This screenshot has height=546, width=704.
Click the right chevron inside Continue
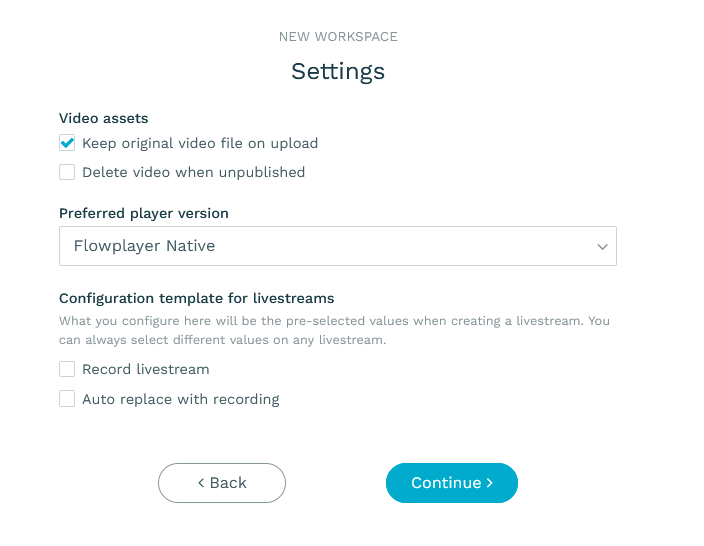coord(490,483)
